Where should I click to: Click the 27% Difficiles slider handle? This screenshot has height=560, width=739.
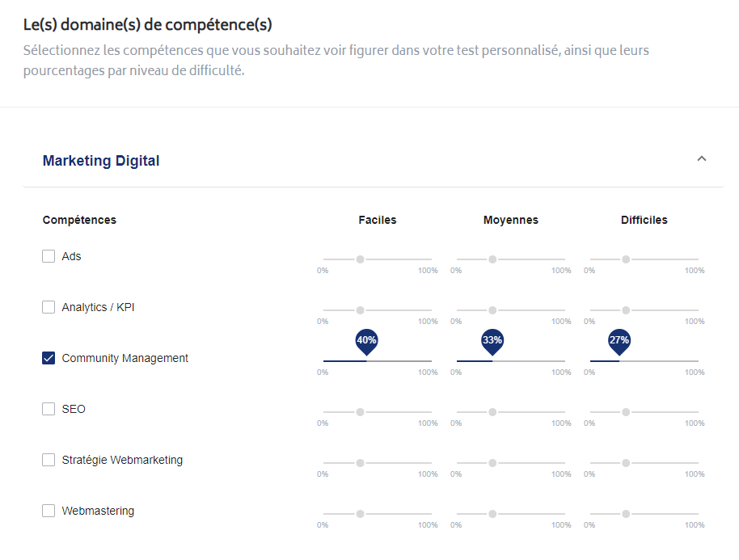pos(619,342)
